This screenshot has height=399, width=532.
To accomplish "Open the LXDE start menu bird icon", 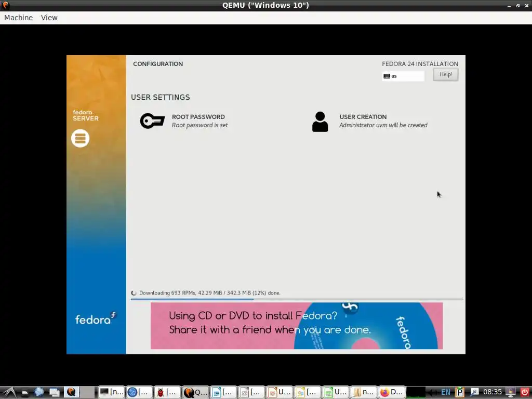I will point(9,392).
